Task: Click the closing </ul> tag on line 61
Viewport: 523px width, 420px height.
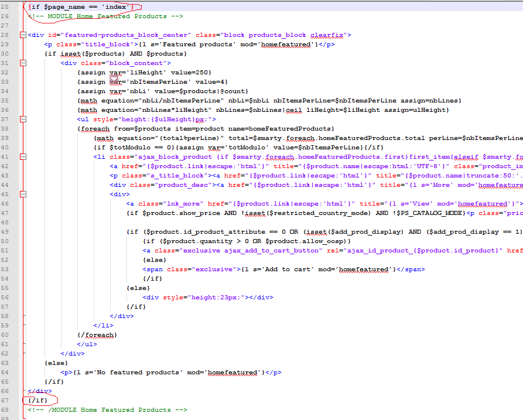Action: [87, 344]
